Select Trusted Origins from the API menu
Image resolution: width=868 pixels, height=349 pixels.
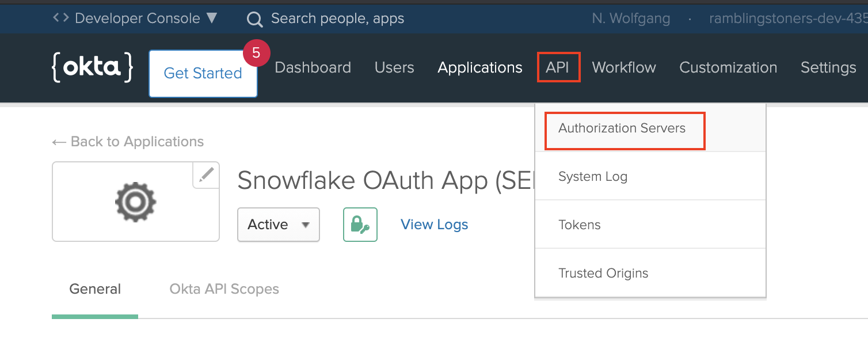tap(603, 273)
